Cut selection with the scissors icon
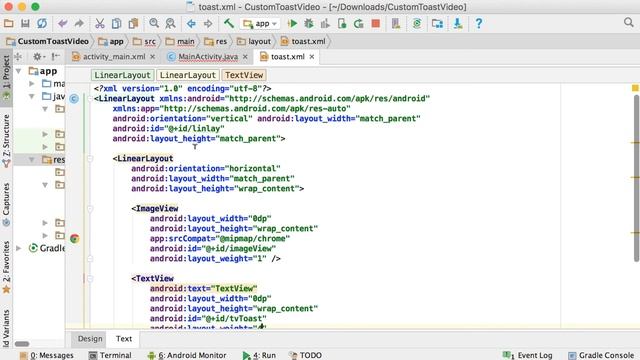The width and height of the screenshot is (640, 360). (100, 24)
